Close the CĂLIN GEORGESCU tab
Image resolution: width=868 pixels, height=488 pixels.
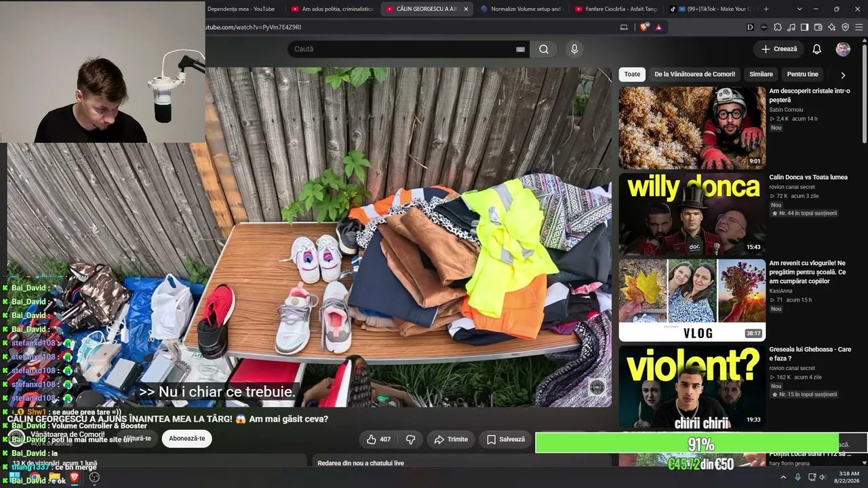pos(466,9)
